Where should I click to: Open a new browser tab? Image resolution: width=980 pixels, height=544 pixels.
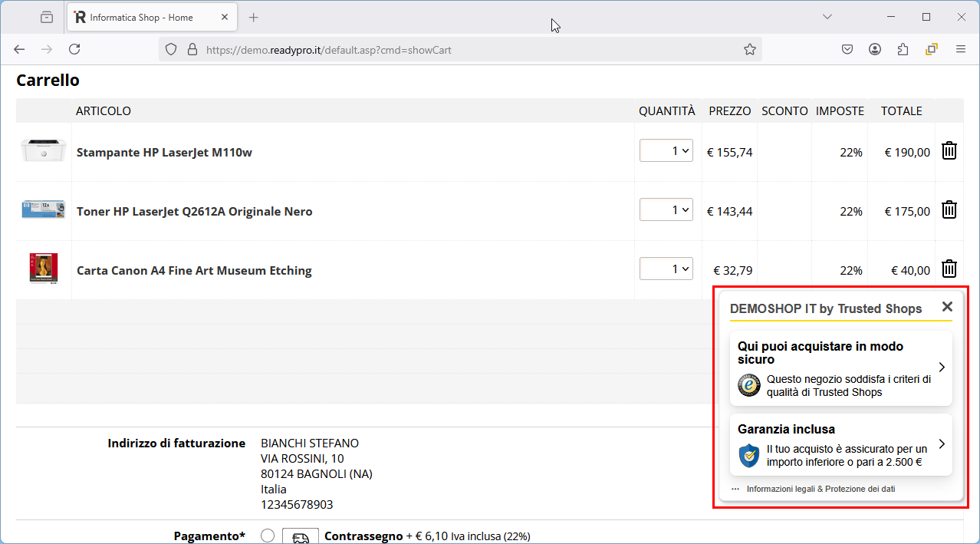pos(254,17)
